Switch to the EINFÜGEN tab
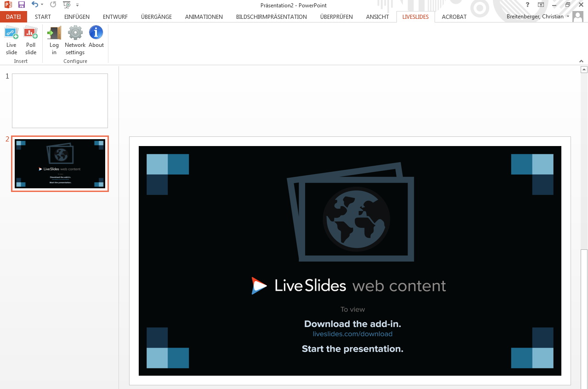The height and width of the screenshot is (389, 588). [x=77, y=17]
